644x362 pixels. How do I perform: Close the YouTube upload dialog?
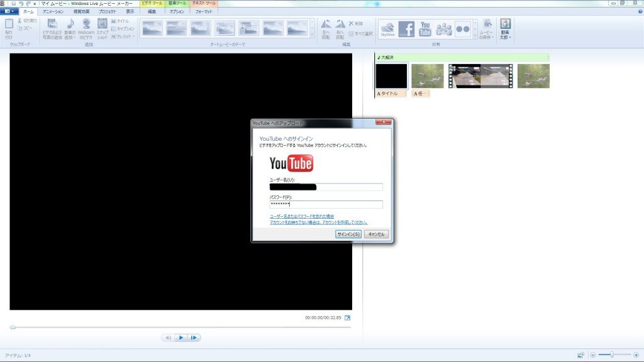tap(383, 122)
